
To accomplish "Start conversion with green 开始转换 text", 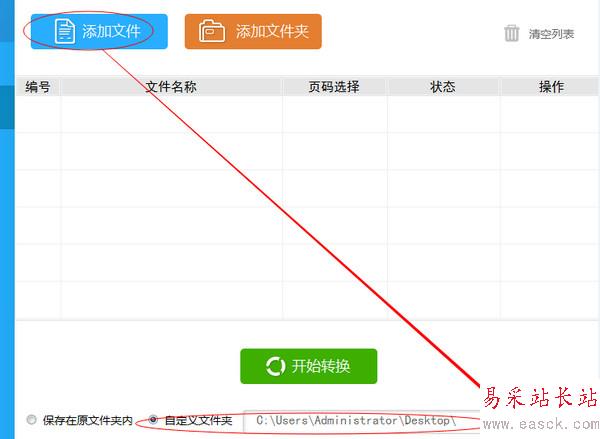I will coord(321,366).
